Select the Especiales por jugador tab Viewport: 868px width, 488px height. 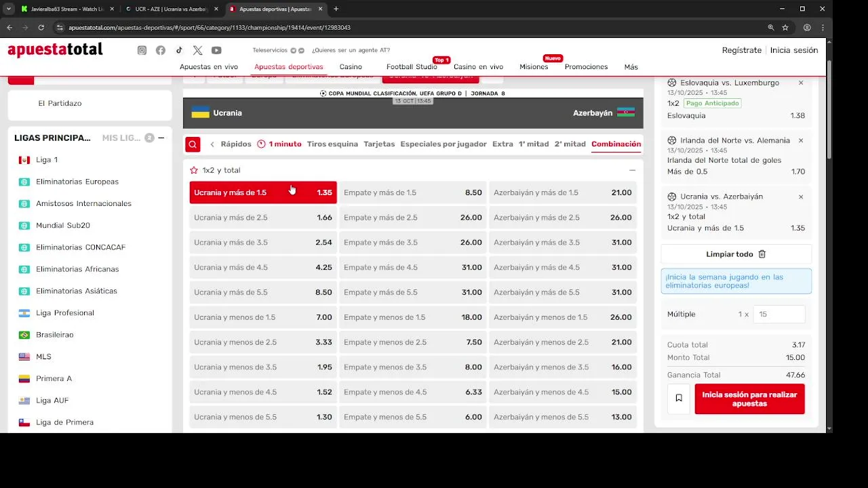pos(443,144)
